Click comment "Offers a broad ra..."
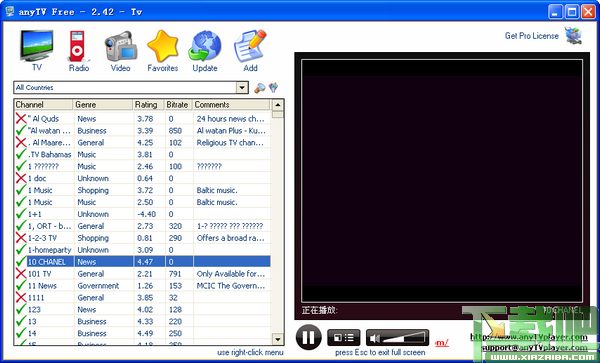600x363 pixels. pos(231,238)
